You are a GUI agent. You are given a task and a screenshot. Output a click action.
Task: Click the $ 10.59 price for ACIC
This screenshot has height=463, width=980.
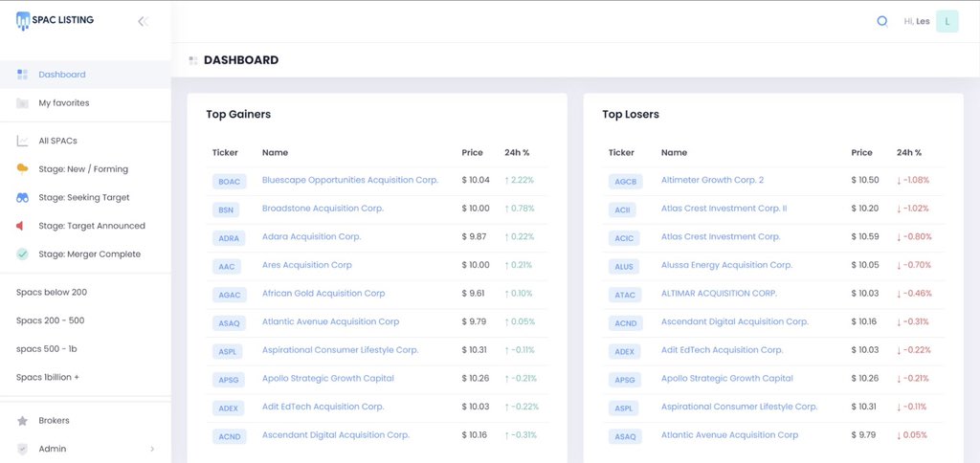point(865,237)
